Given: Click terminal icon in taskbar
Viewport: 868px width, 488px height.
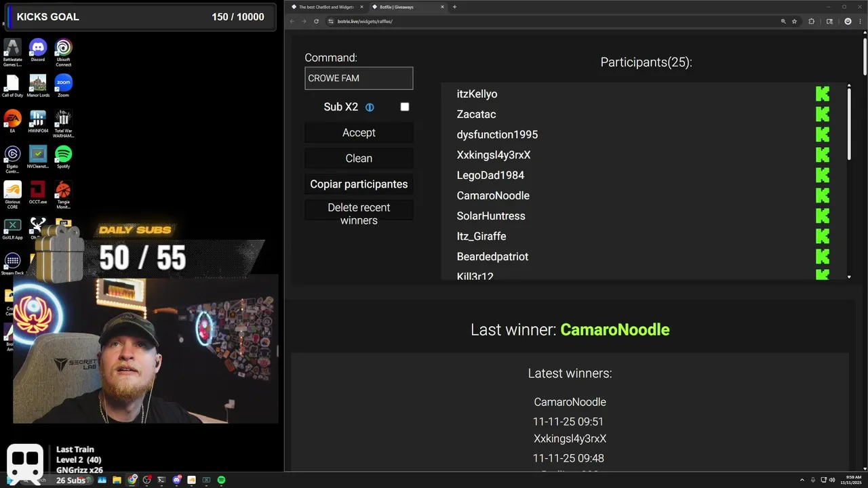Looking at the screenshot, I should point(161,480).
